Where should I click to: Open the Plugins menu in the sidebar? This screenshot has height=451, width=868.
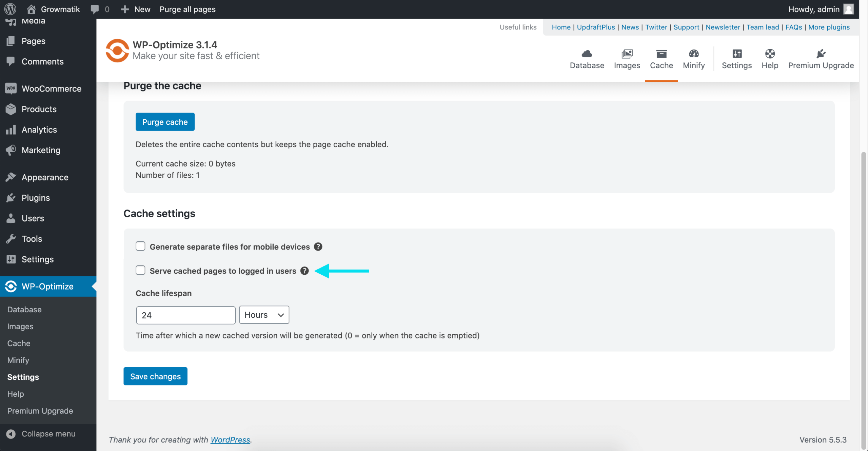(x=36, y=198)
